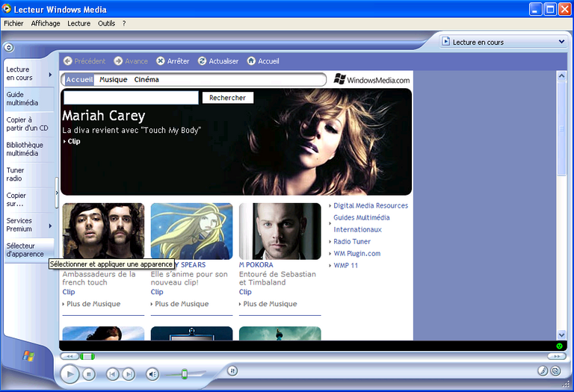The width and height of the screenshot is (574, 392).
Task: Open Copier à partir d'un CD
Action: pyautogui.click(x=29, y=124)
